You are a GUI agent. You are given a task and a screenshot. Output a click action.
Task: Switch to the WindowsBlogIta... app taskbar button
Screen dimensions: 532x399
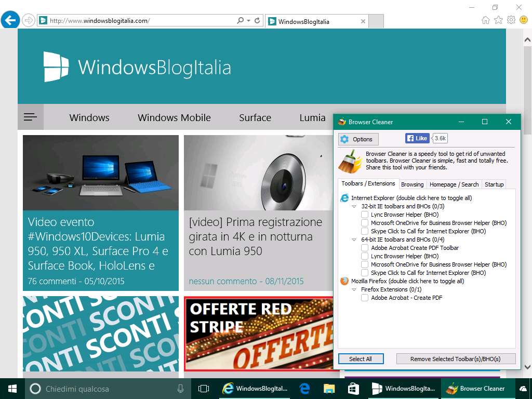404,389
